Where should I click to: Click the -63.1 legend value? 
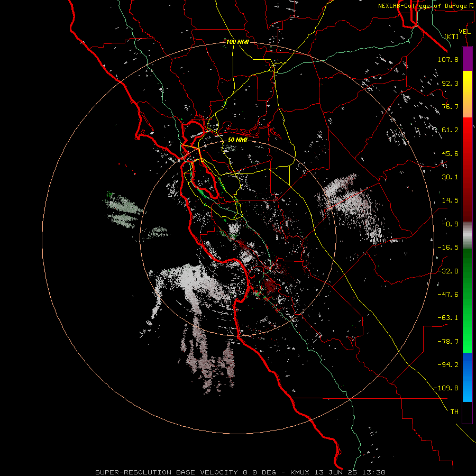tap(448, 318)
